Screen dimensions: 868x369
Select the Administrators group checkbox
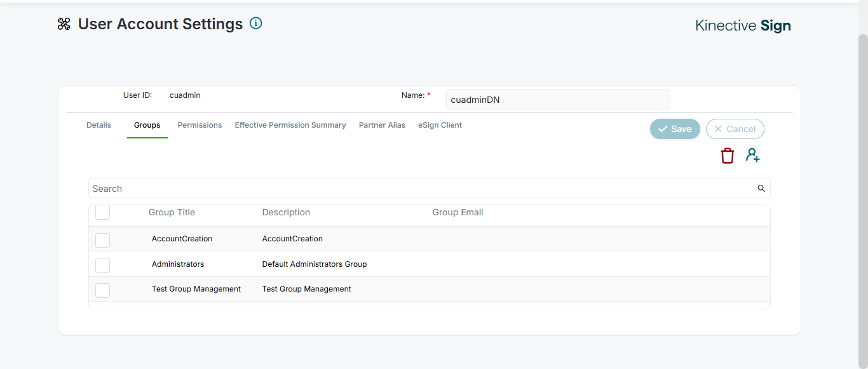click(x=102, y=265)
